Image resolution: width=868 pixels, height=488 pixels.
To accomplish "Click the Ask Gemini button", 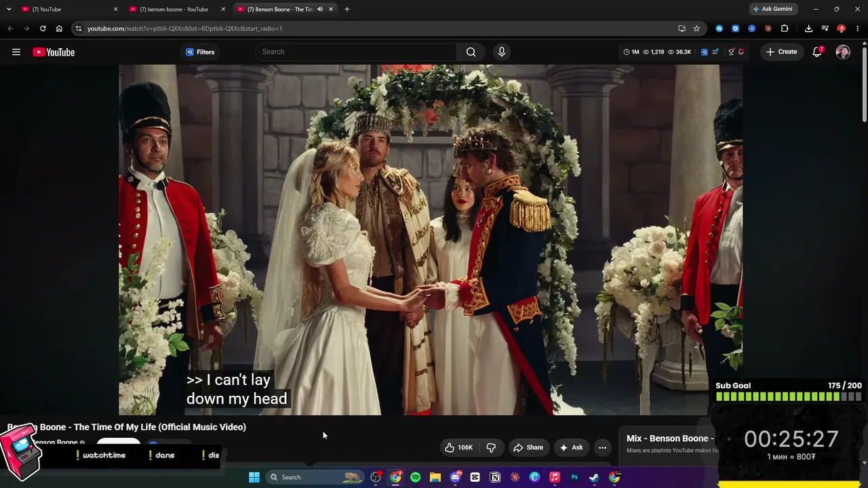I will pos(772,9).
